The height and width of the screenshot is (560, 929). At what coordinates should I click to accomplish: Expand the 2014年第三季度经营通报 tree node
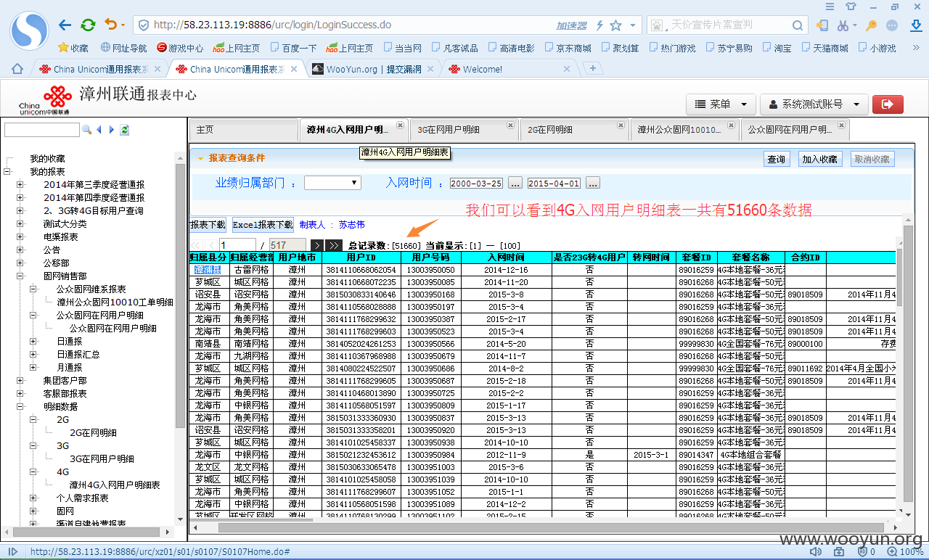[20, 185]
